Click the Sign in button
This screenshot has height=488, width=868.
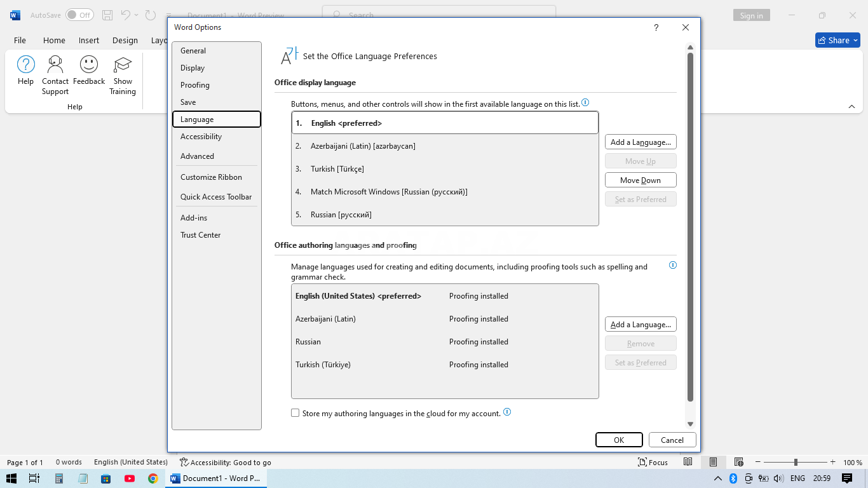(751, 16)
